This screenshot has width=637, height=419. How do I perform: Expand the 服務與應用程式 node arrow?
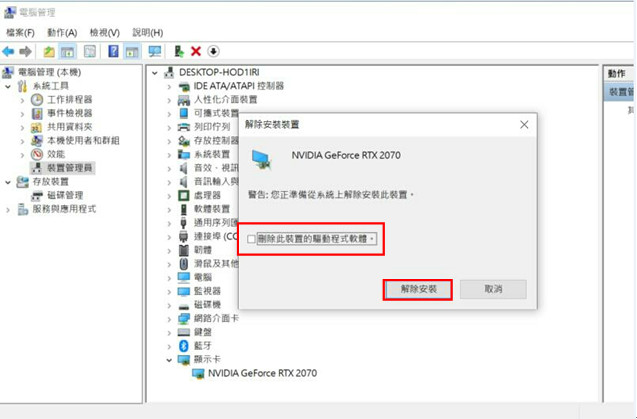[8, 209]
